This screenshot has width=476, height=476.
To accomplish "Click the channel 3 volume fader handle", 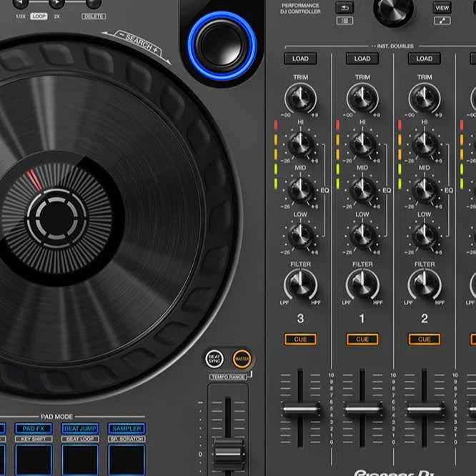I will pos(300,409).
